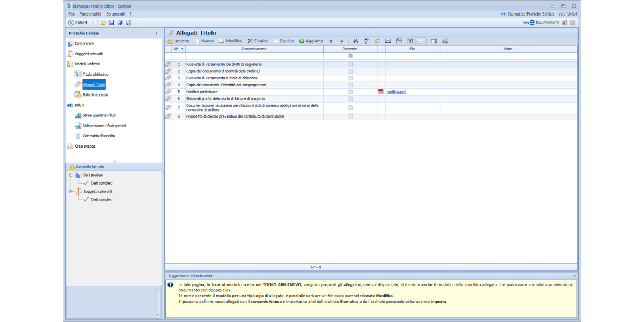Screen dimensions: 644x322
Task: Move the row up with the blue up arrow
Action: pos(331,41)
